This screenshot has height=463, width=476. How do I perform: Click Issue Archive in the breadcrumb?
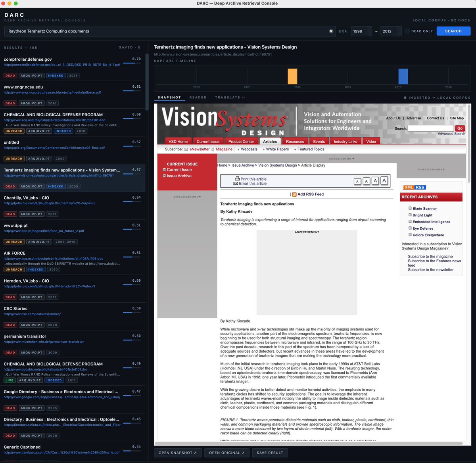tap(243, 165)
